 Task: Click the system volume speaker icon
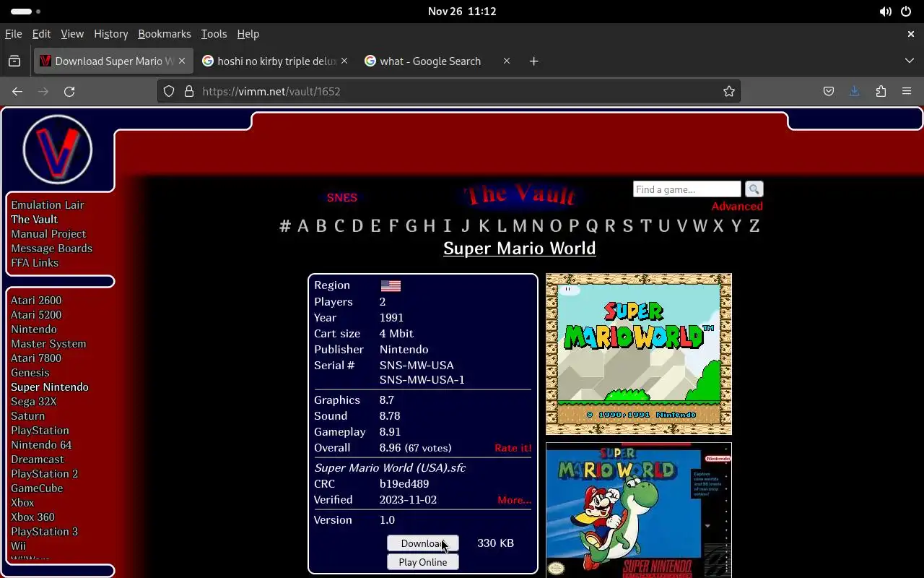(x=886, y=12)
